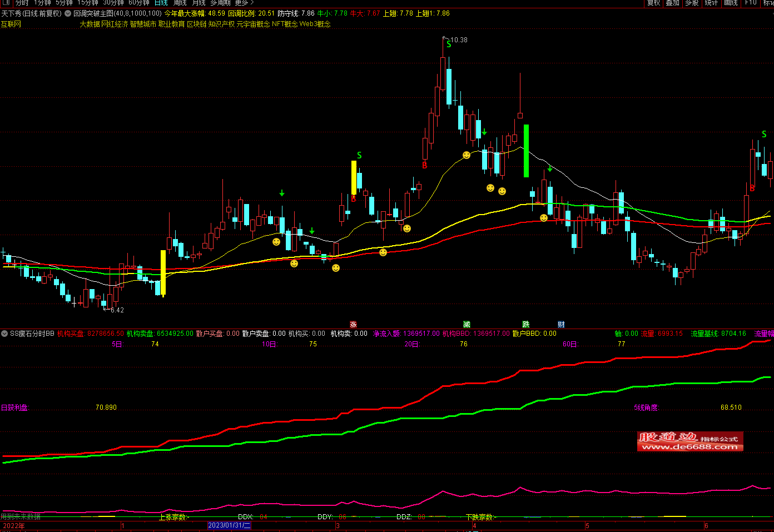Click the 今年最大涨幅 48.59 readout
774x532 pixels.
click(195, 13)
